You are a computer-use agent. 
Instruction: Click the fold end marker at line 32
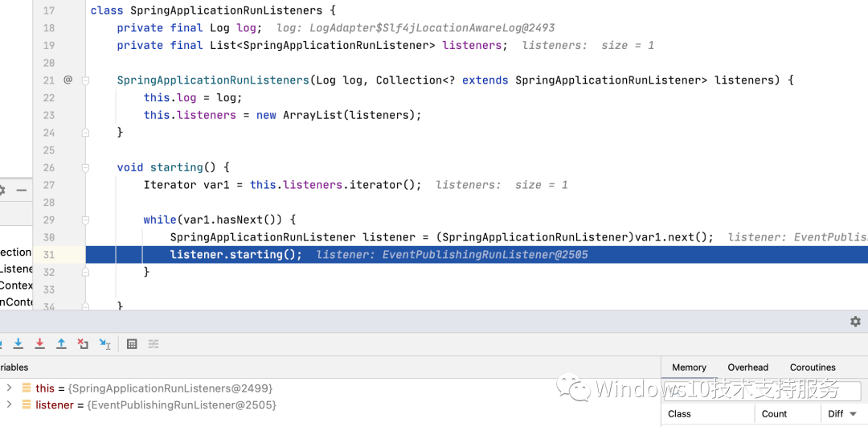click(x=85, y=272)
